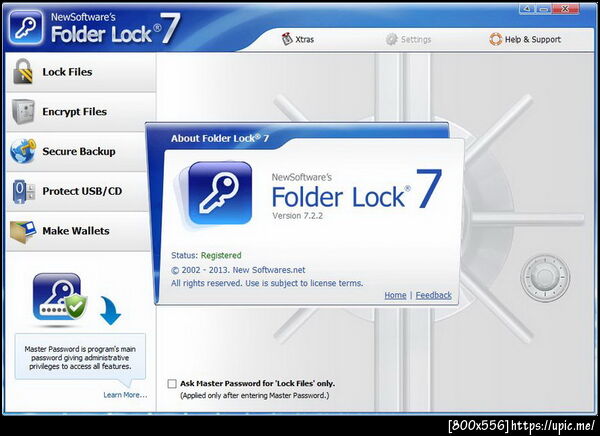600x436 pixels.
Task: Open Make Wallets label
Action: point(76,231)
